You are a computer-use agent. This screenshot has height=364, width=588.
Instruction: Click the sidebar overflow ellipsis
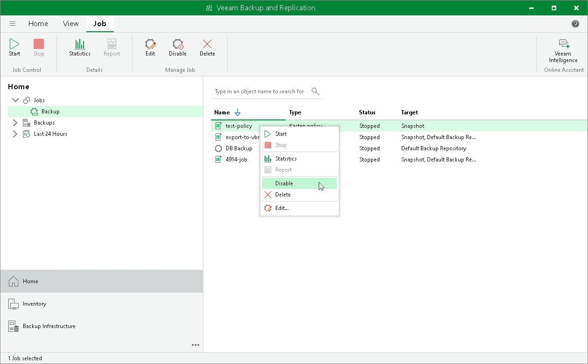point(196,345)
